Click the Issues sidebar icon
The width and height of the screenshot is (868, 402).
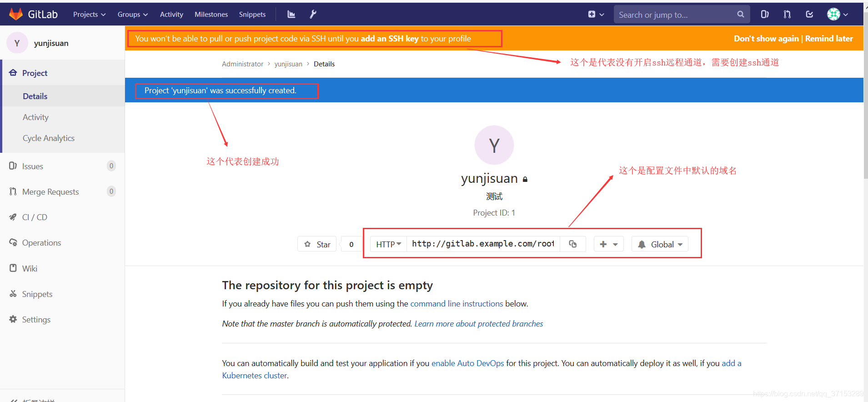pos(13,166)
